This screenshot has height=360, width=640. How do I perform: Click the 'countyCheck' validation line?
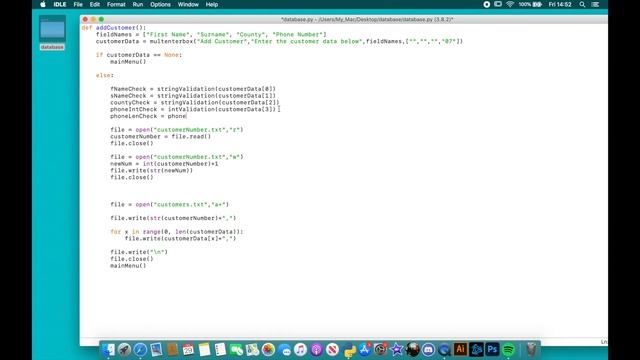(x=195, y=102)
